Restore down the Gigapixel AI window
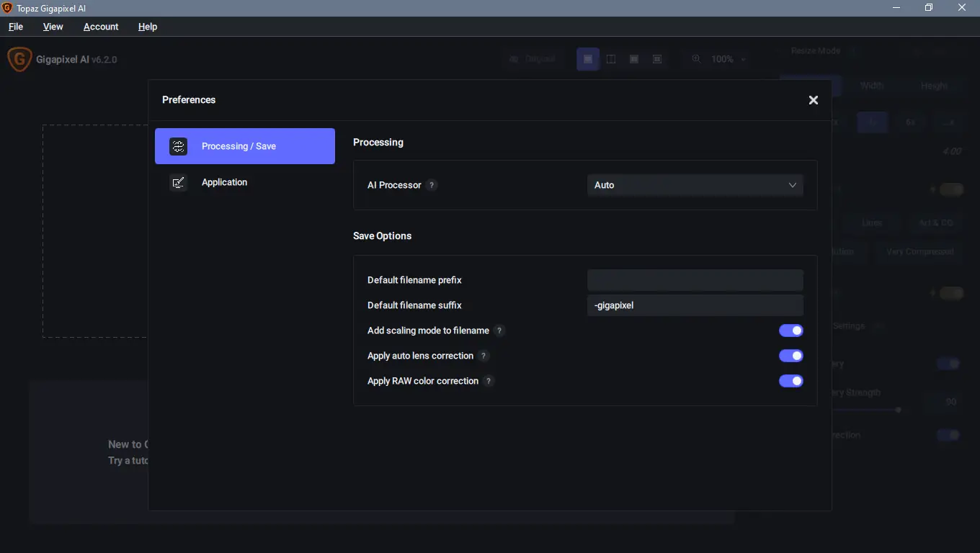This screenshot has width=980, height=553. pos(929,8)
